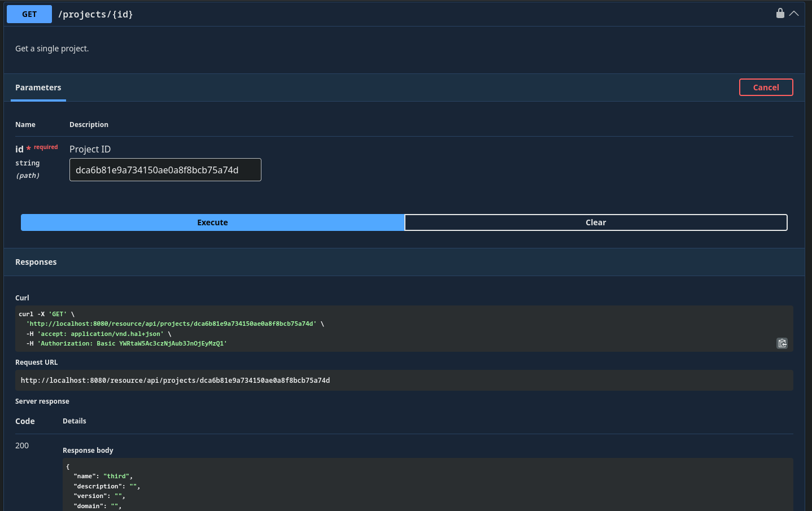Click the Authorization Basic header line

tap(126, 343)
